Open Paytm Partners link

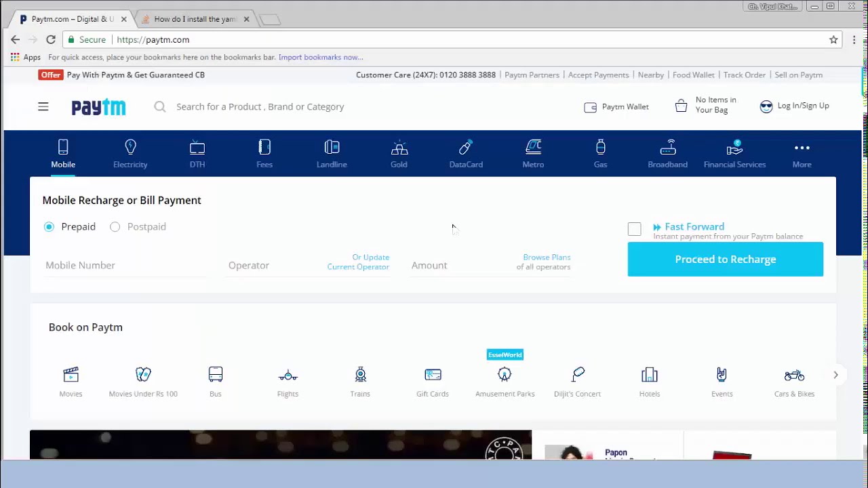(532, 75)
